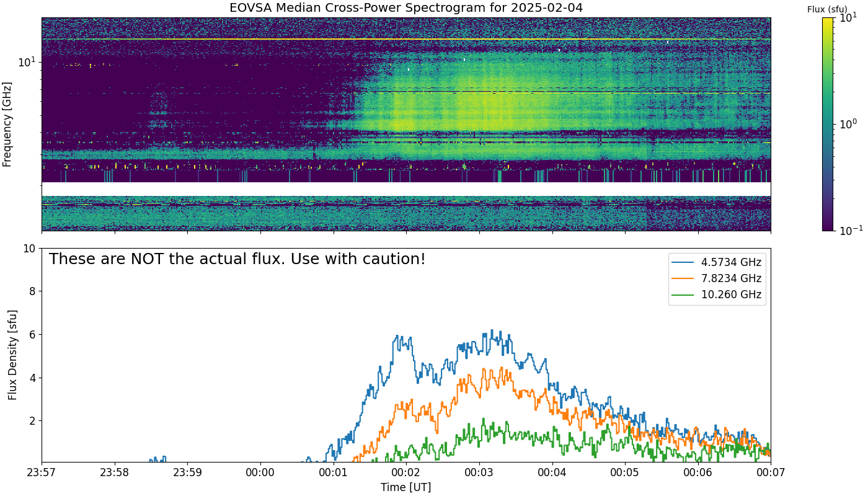
Task: Click the white data gap band in spectrogram
Action: coord(406,189)
